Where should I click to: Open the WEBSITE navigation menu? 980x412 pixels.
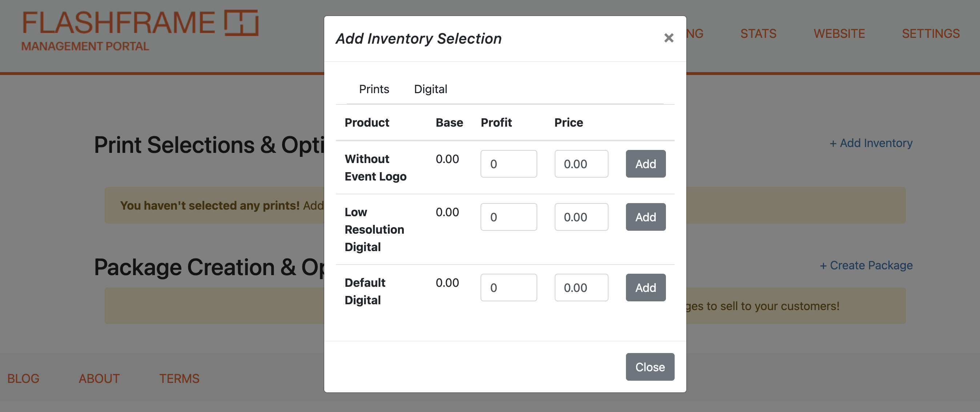pos(839,33)
